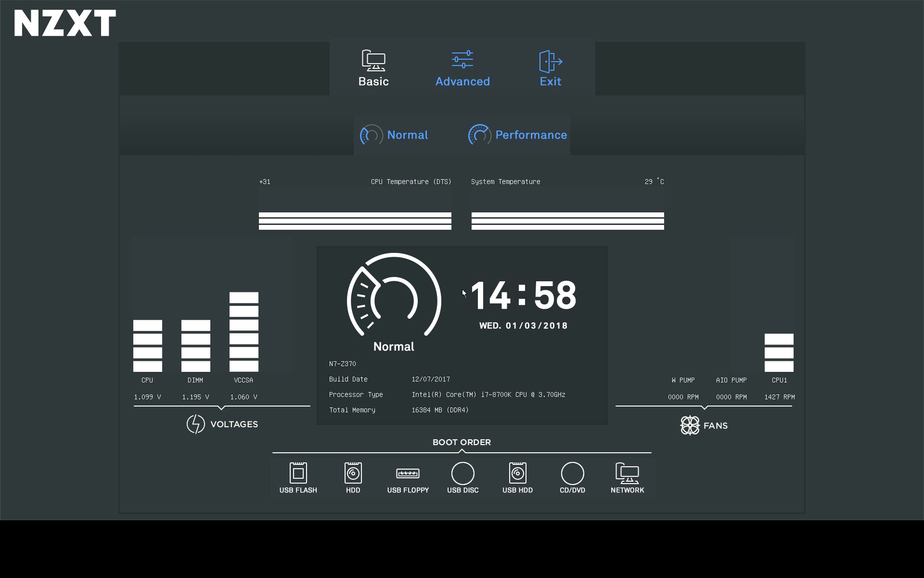Select the HDD boot device icon

tap(353, 473)
